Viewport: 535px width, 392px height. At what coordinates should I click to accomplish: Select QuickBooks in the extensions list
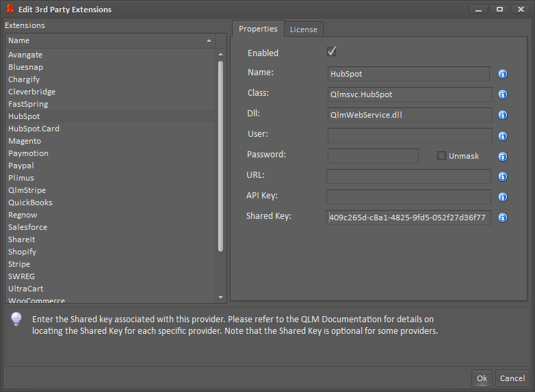click(110, 202)
